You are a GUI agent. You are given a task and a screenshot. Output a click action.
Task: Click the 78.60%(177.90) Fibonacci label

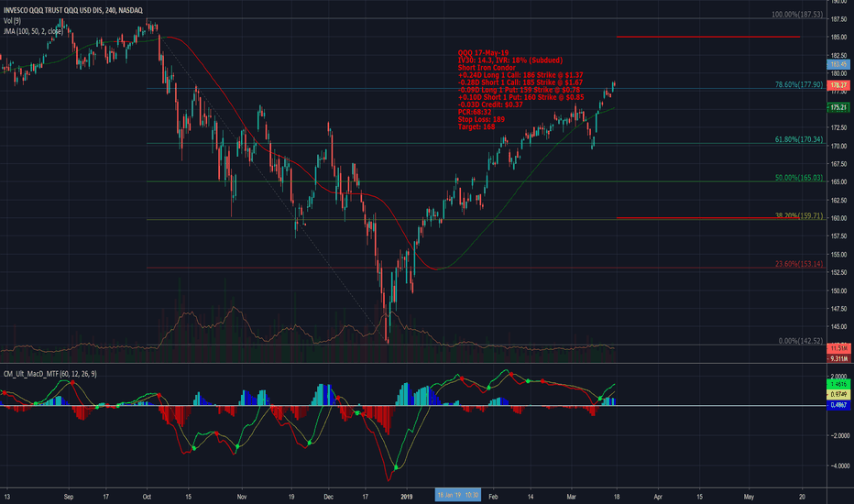pos(798,84)
